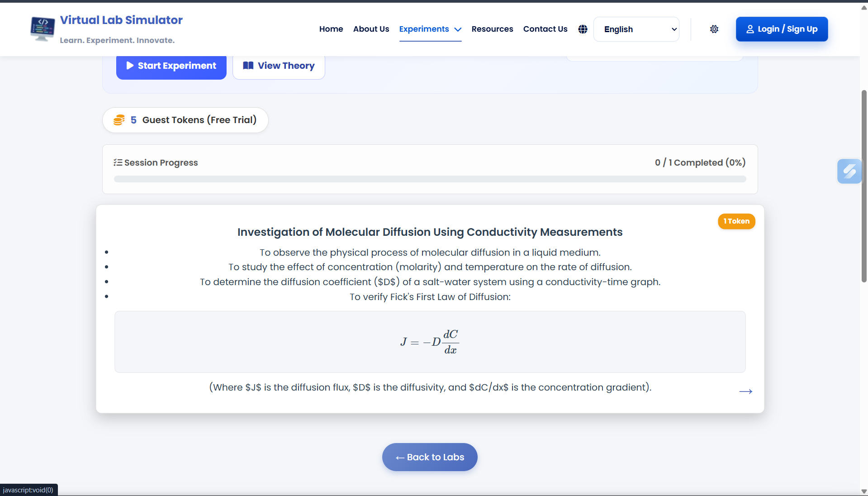The width and height of the screenshot is (868, 496).
Task: Click Login / Sign Up button
Action: (x=782, y=29)
